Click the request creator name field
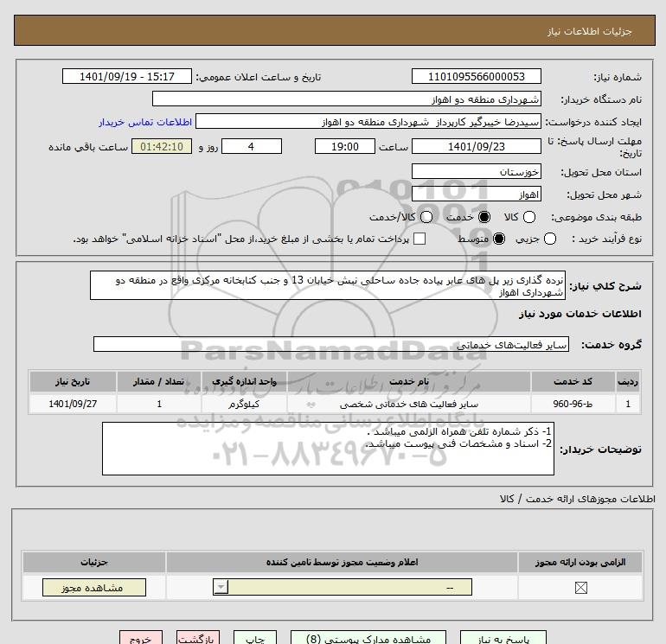The height and width of the screenshot is (644, 666). tap(368, 122)
